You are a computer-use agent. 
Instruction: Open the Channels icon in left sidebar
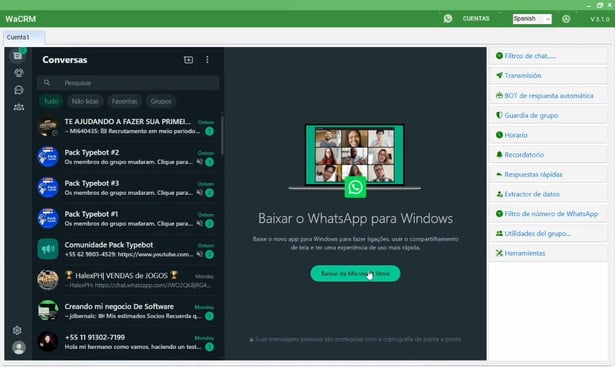click(18, 90)
